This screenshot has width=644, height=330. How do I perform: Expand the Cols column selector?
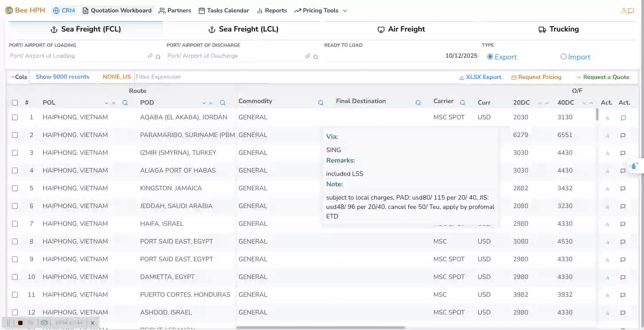click(19, 77)
